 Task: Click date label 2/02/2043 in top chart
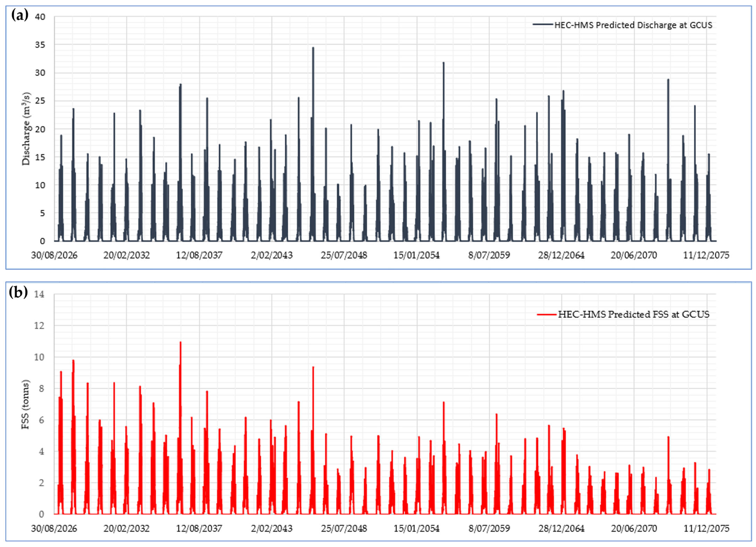pyautogui.click(x=272, y=255)
